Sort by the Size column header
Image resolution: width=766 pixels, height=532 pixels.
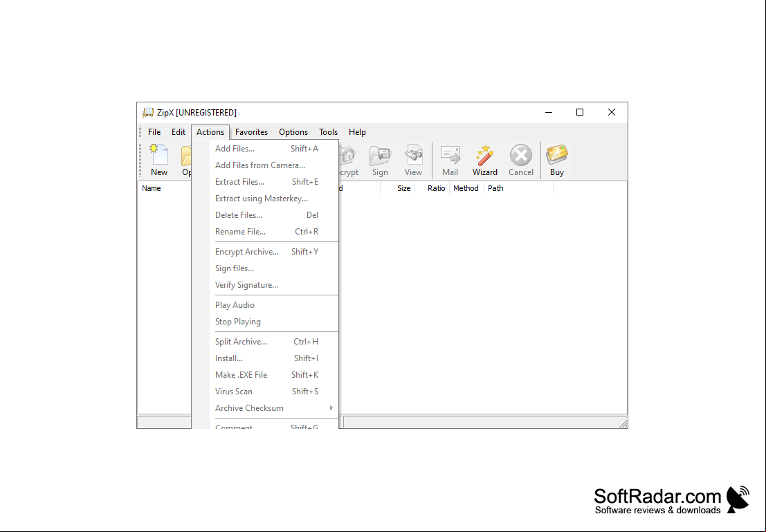(398, 188)
